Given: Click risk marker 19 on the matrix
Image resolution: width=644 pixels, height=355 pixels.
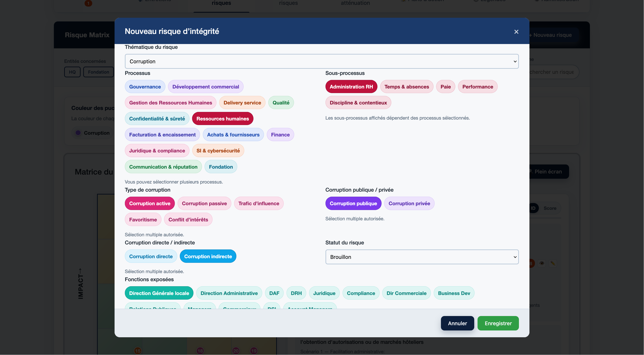Looking at the screenshot, I should click(x=254, y=351).
